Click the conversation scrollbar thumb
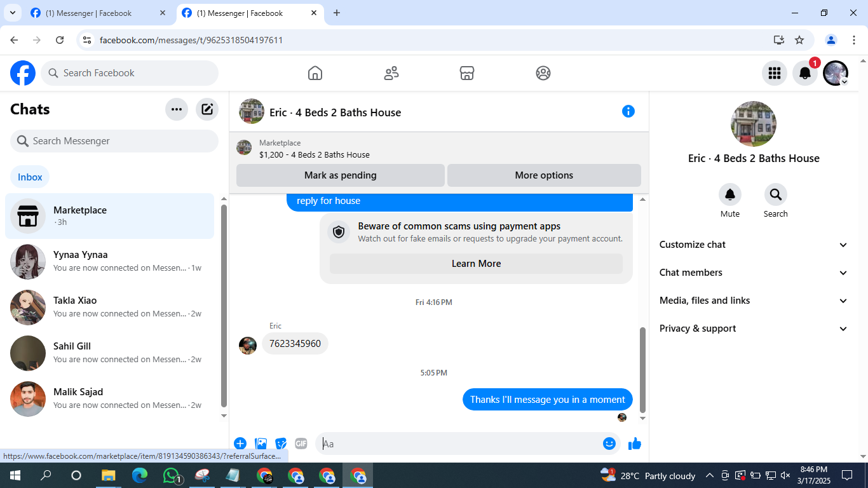Viewport: 868px width, 488px height. tap(642, 370)
